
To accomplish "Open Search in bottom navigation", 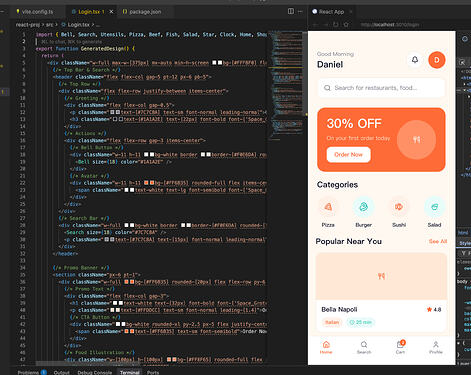I will (364, 347).
